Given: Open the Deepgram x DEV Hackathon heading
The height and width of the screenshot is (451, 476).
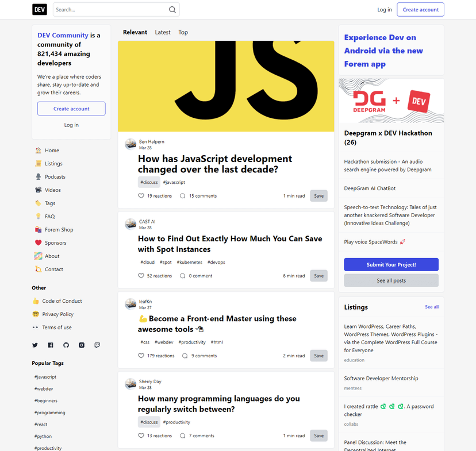Looking at the screenshot, I should tap(388, 138).
